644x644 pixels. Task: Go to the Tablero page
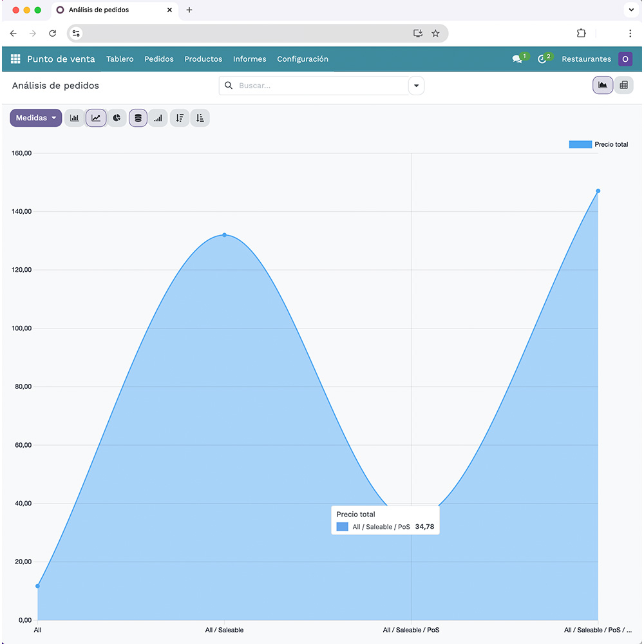(120, 59)
